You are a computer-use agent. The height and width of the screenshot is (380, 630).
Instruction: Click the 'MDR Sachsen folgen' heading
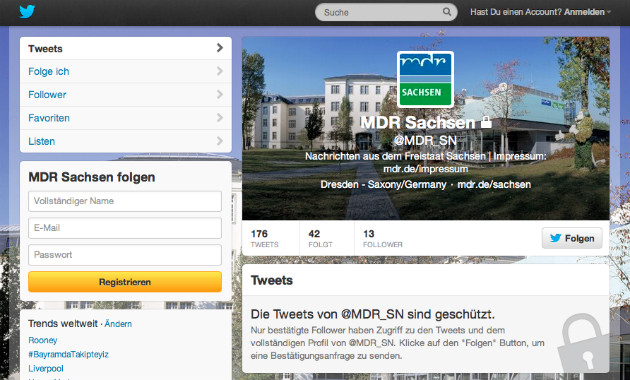point(92,177)
